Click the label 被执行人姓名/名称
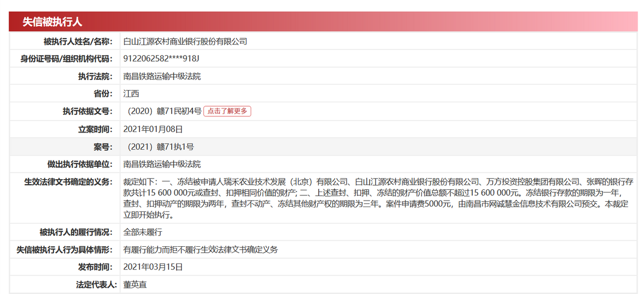The height and width of the screenshot is (294, 644). point(78,41)
